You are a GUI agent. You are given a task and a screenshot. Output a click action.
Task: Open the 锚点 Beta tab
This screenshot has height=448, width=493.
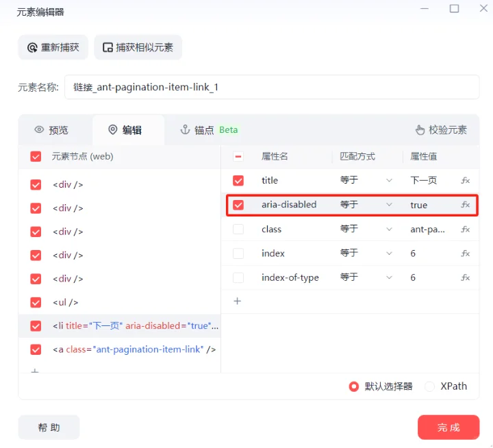pyautogui.click(x=209, y=130)
